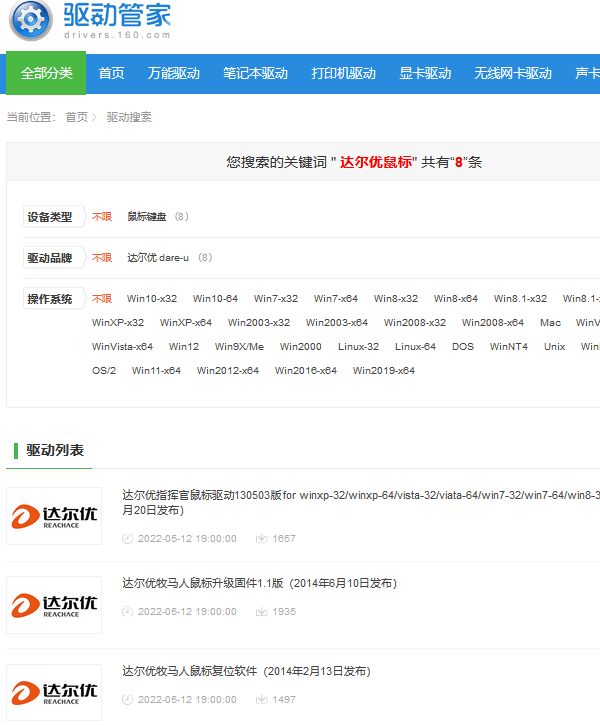Screen dimensions: 600x726
Task: Open 达尔优牧马人鼠标升级固件1.1版 link
Action: pos(260,583)
